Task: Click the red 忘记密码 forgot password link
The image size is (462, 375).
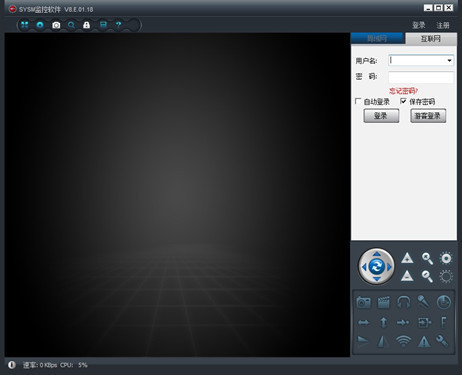Action: (x=403, y=91)
